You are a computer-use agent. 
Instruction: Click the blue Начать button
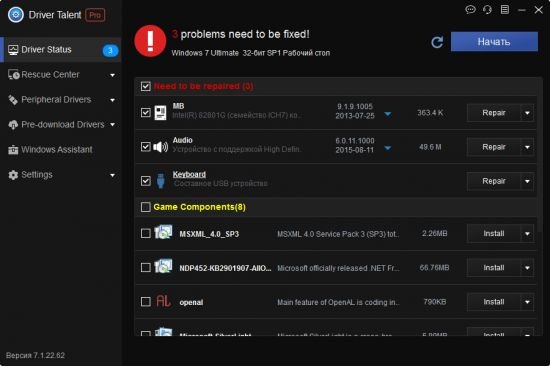point(494,42)
